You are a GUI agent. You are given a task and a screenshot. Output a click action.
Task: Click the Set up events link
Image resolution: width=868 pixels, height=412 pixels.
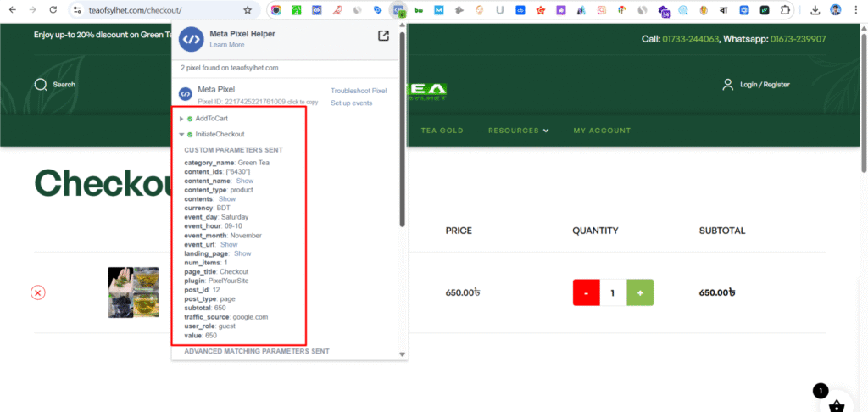(x=351, y=103)
